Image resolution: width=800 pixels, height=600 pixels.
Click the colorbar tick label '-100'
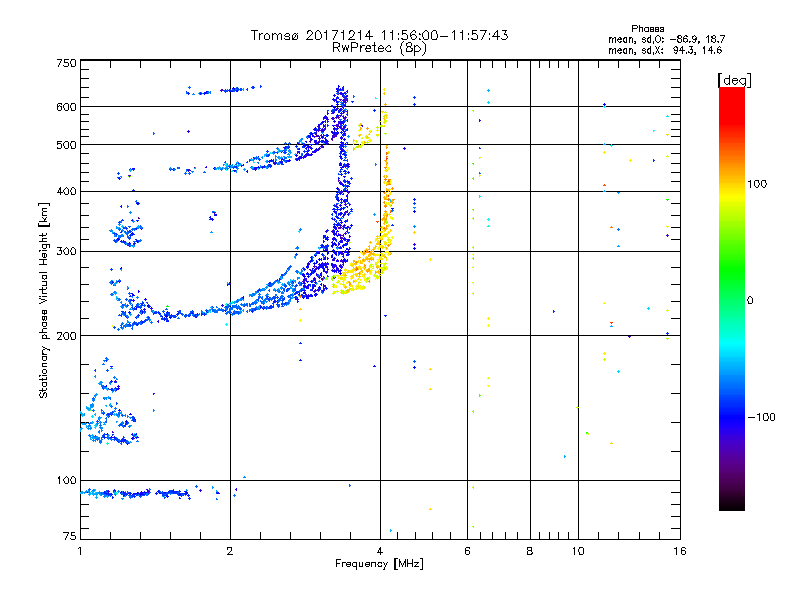[762, 417]
